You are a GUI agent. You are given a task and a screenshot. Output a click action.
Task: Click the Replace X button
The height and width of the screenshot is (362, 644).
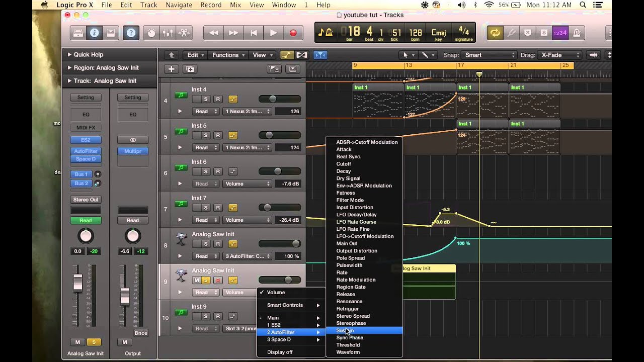pos(528,33)
